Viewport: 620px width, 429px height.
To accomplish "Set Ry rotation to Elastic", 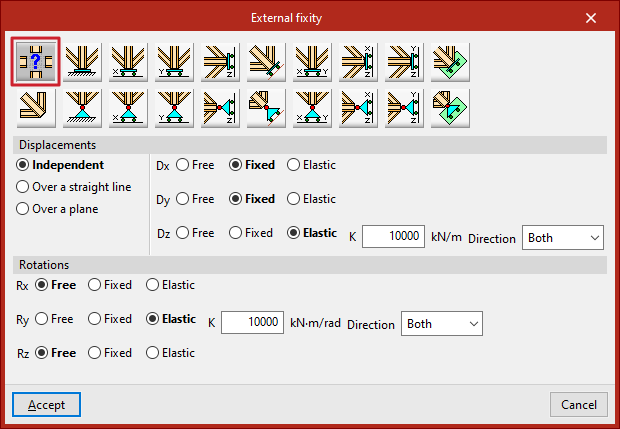I will click(171, 319).
